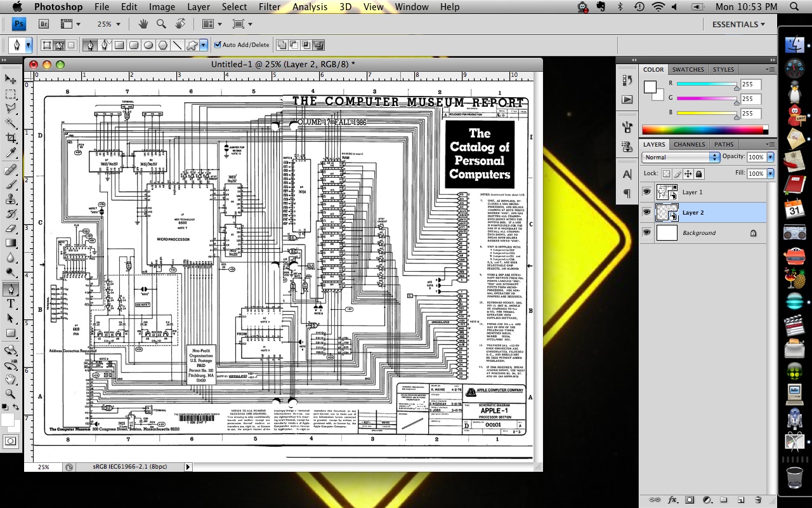Screen dimensions: 812x508
Task: Open the Actions panel icon
Action: point(627,100)
